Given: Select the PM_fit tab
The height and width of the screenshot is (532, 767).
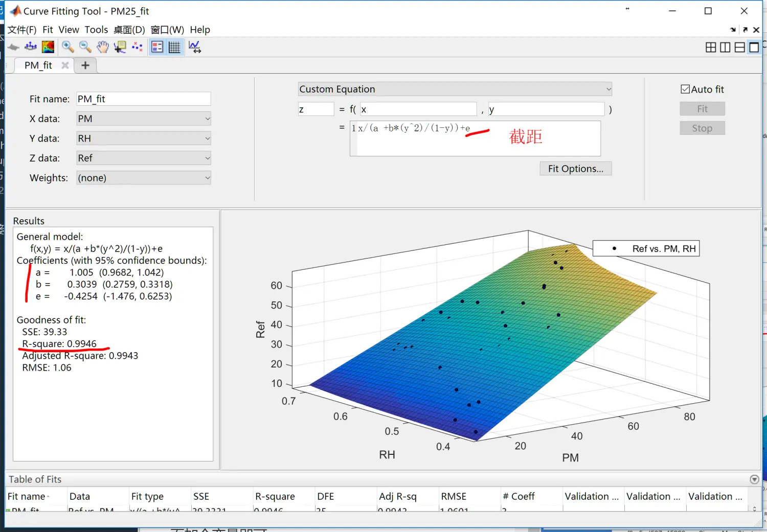Looking at the screenshot, I should point(38,65).
